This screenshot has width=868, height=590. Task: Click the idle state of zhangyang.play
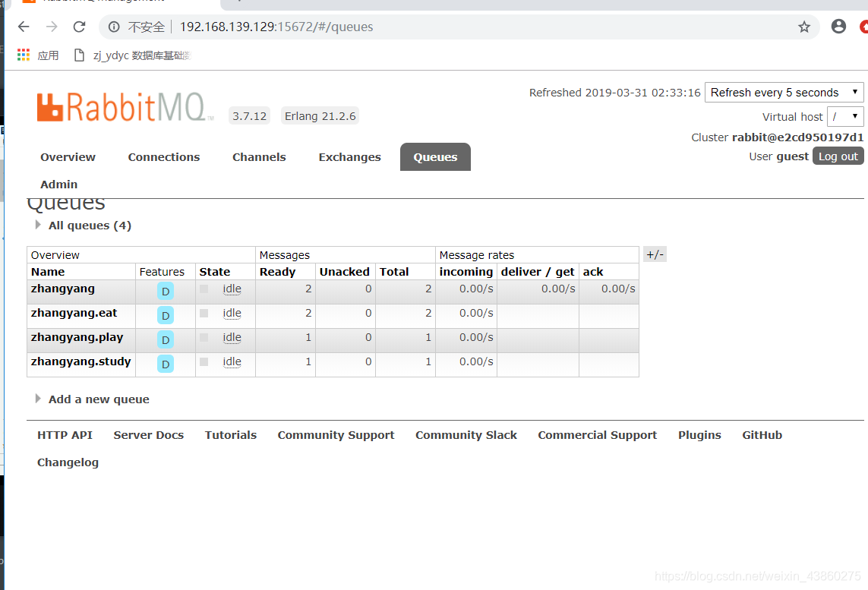pyautogui.click(x=232, y=338)
